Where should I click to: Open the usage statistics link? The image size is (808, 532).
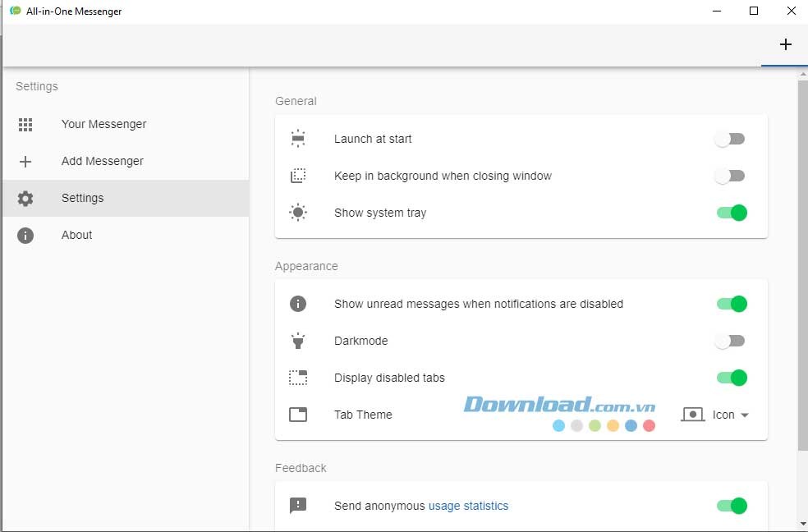pyautogui.click(x=468, y=507)
